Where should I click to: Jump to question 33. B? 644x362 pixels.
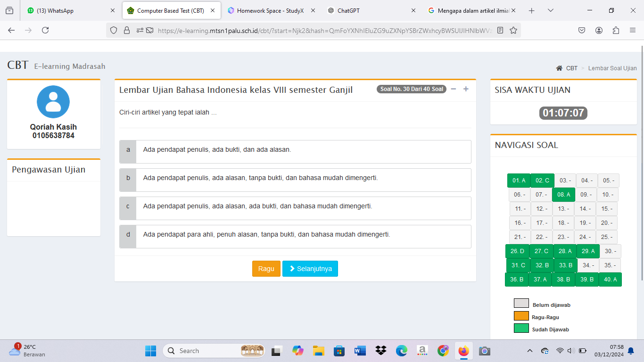pos(565,265)
